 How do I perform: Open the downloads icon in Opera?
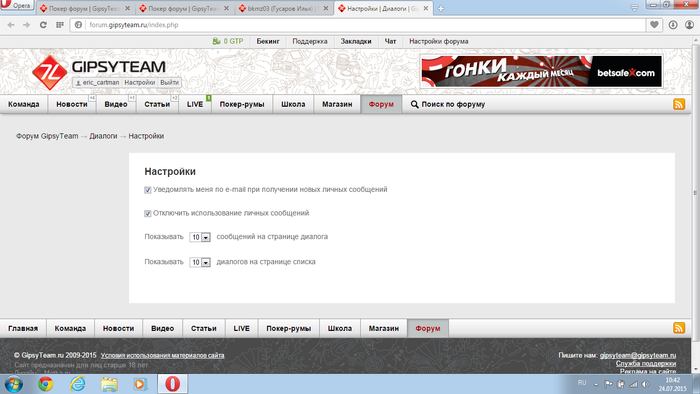coord(673,25)
